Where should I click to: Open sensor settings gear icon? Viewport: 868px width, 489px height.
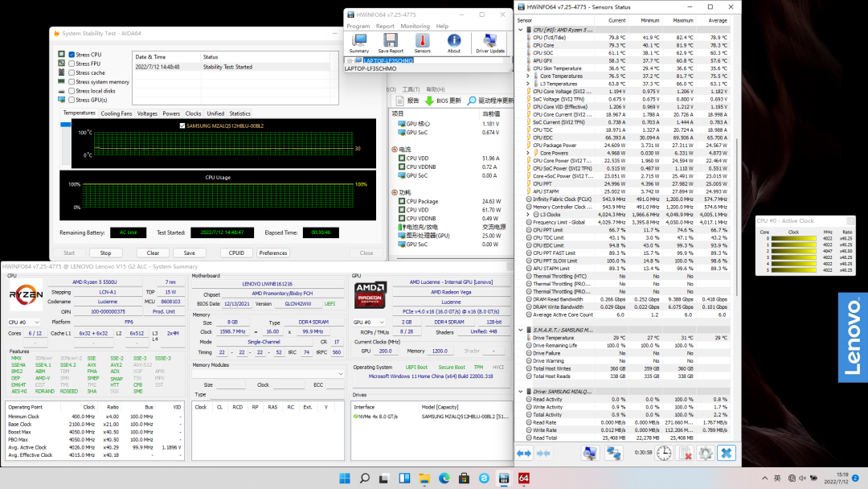click(x=705, y=454)
